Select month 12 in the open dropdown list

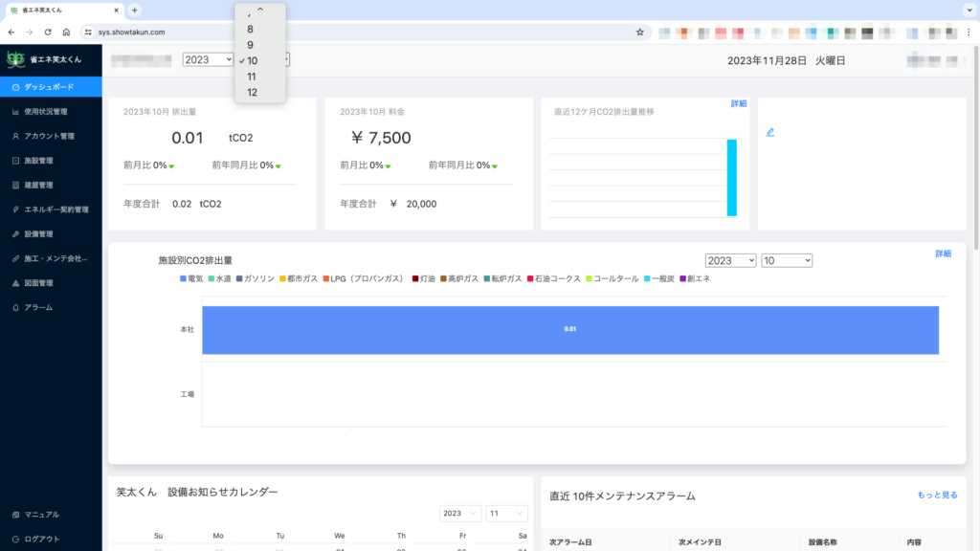[x=252, y=93]
